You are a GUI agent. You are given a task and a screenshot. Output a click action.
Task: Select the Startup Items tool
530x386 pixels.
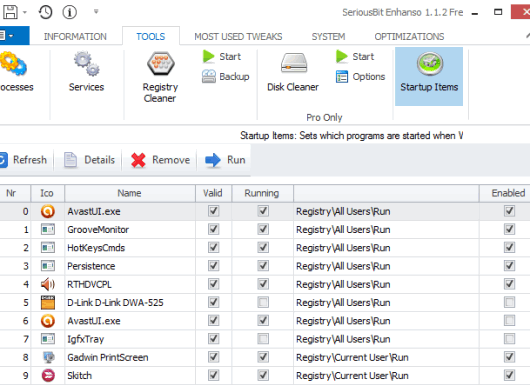(x=429, y=76)
